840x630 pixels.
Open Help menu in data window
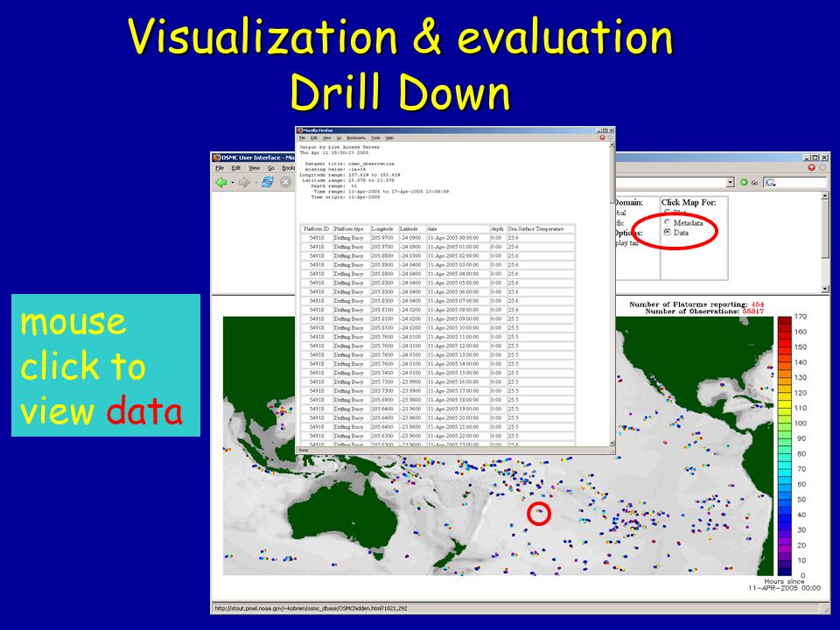point(389,138)
